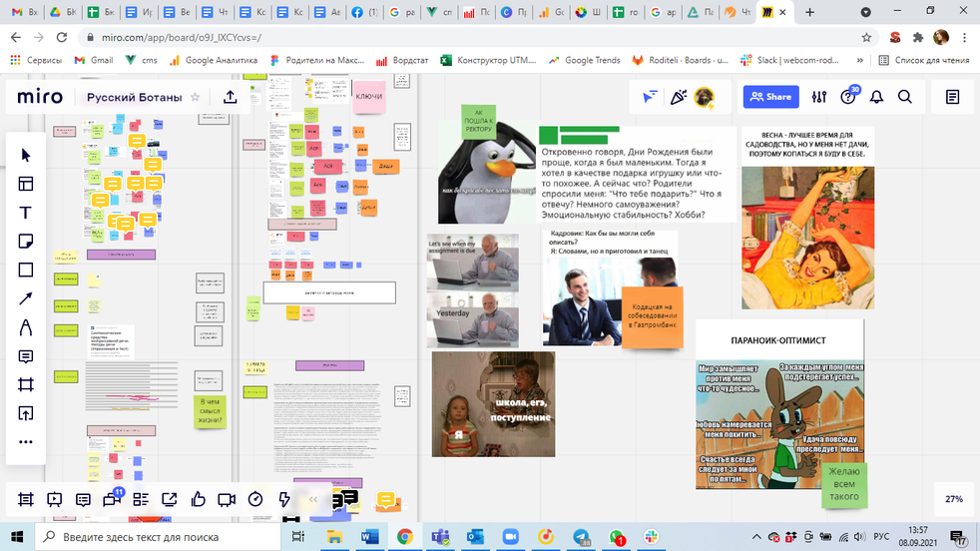Open more tools three-dots menu
The image size is (980, 551).
26,441
